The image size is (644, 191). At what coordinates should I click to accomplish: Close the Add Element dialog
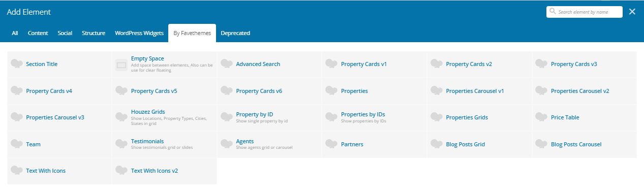click(632, 12)
